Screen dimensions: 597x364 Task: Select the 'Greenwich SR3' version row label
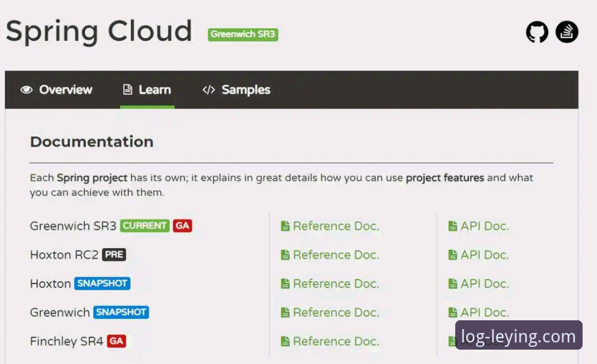(x=73, y=226)
